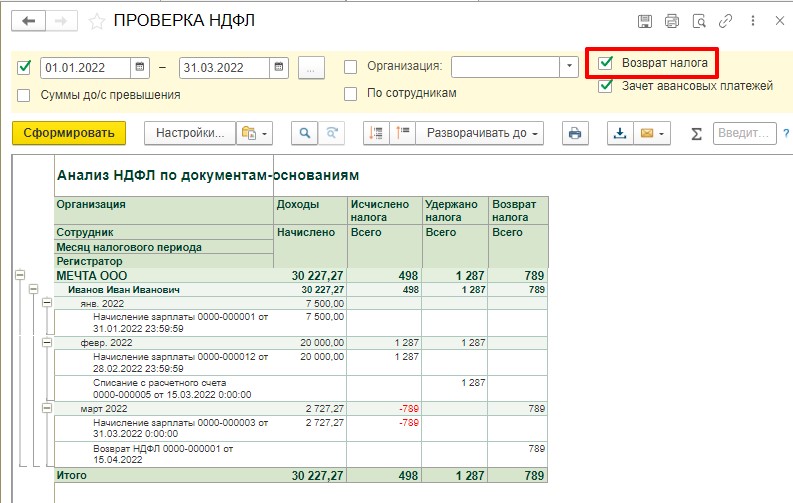This screenshot has height=503, width=793.
Task: Click report title Анализ НДФЛ по документам-основаниям
Action: tap(208, 175)
